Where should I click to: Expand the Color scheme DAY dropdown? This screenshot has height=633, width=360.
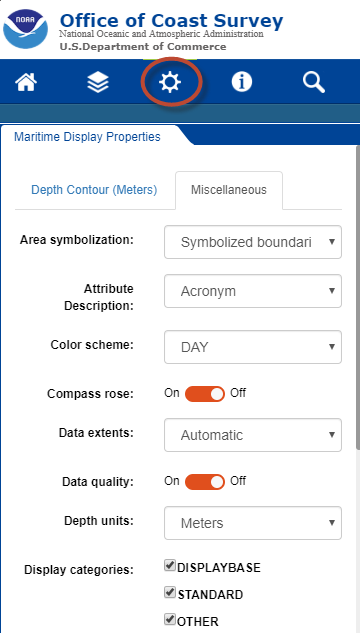pyautogui.click(x=253, y=347)
